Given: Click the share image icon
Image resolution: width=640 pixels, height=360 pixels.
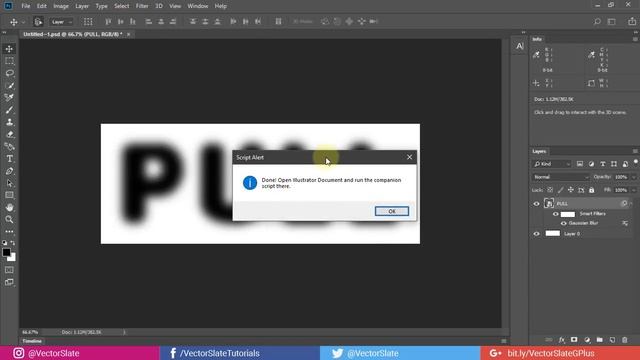Looking at the screenshot, I should [632, 22].
